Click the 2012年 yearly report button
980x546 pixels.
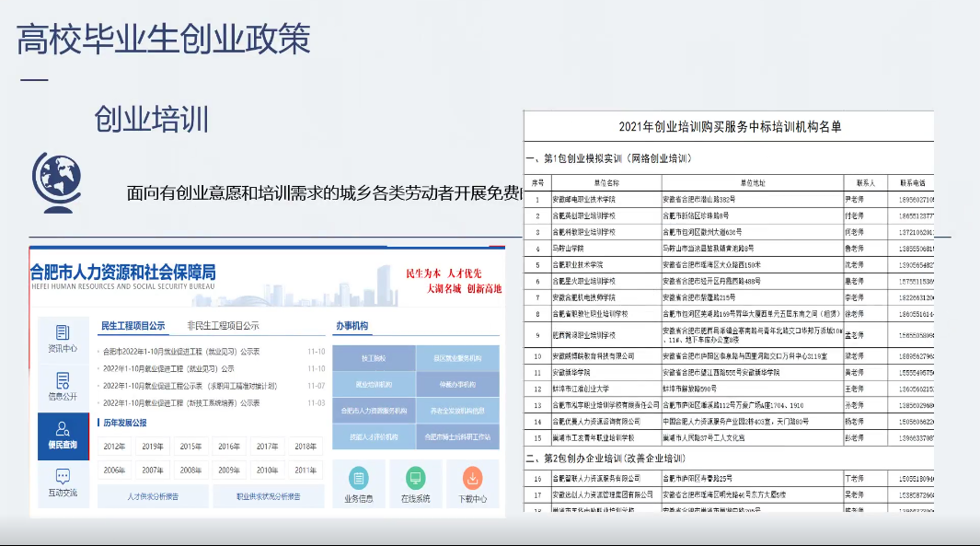[114, 447]
